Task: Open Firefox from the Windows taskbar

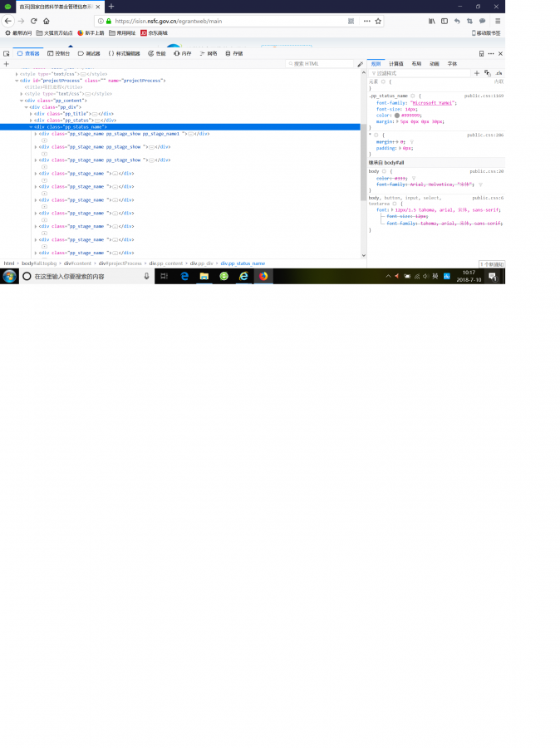Action: click(x=263, y=276)
